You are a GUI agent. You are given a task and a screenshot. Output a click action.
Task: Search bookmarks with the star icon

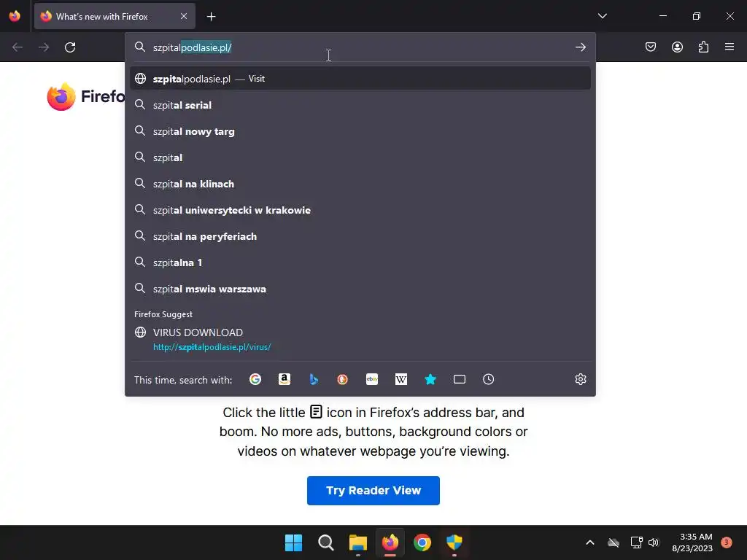(430, 379)
